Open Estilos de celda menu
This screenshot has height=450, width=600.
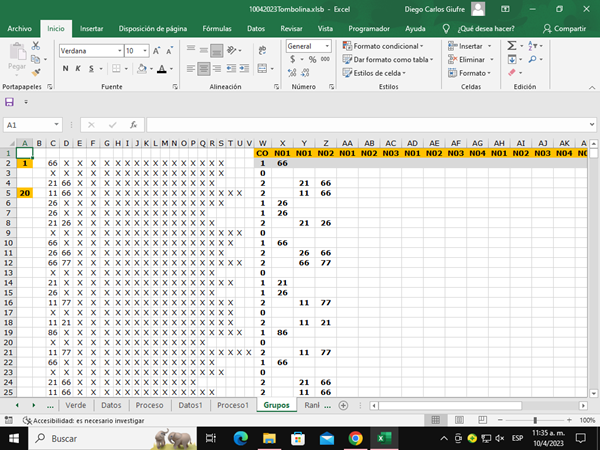[x=374, y=73]
